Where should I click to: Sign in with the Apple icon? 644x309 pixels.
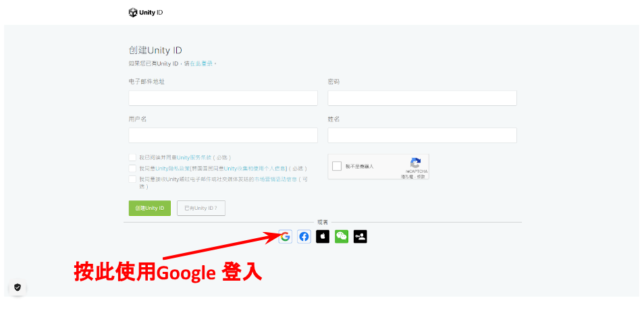click(323, 236)
